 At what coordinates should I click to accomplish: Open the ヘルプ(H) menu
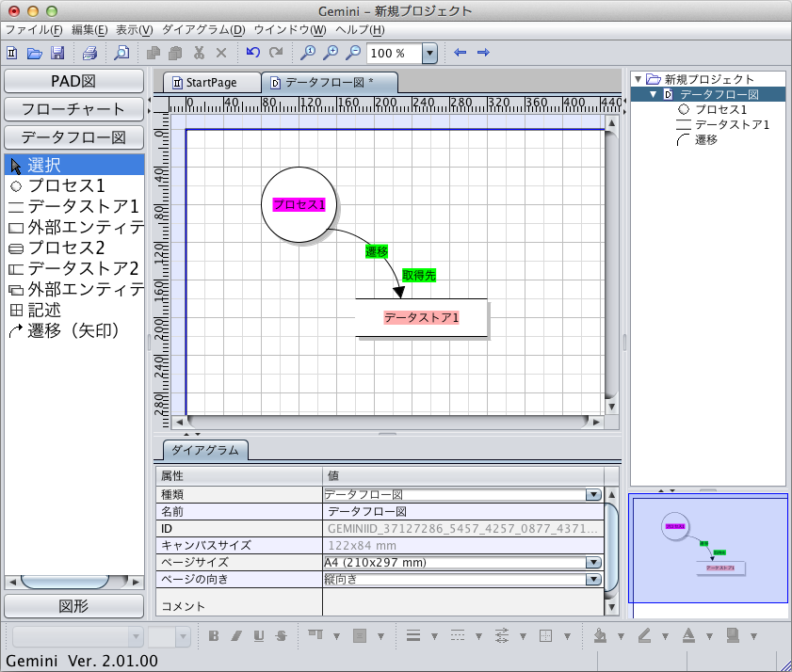click(x=360, y=30)
